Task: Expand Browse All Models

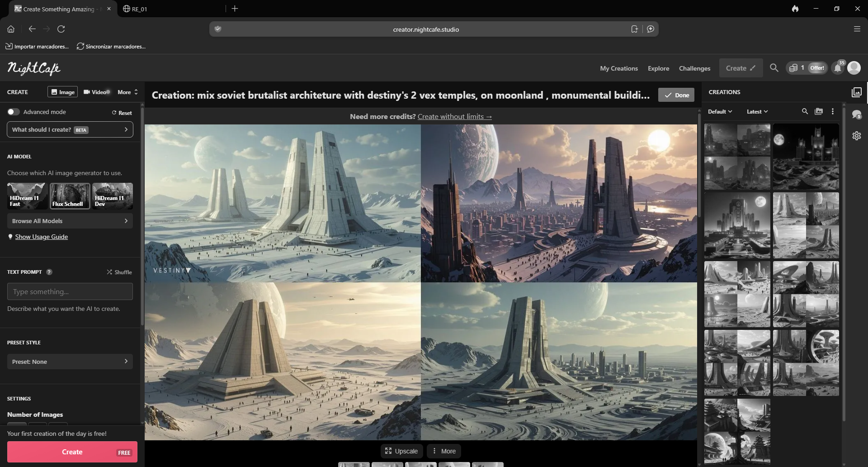Action: click(x=70, y=221)
